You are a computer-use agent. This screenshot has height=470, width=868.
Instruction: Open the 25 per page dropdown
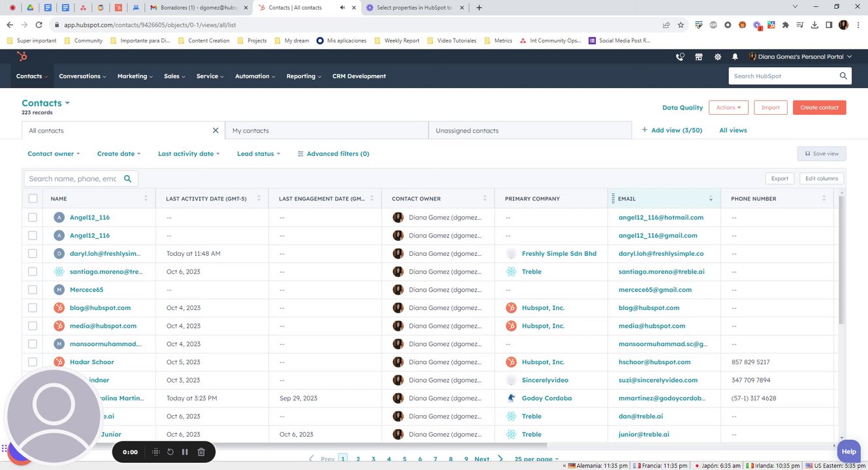point(537,459)
